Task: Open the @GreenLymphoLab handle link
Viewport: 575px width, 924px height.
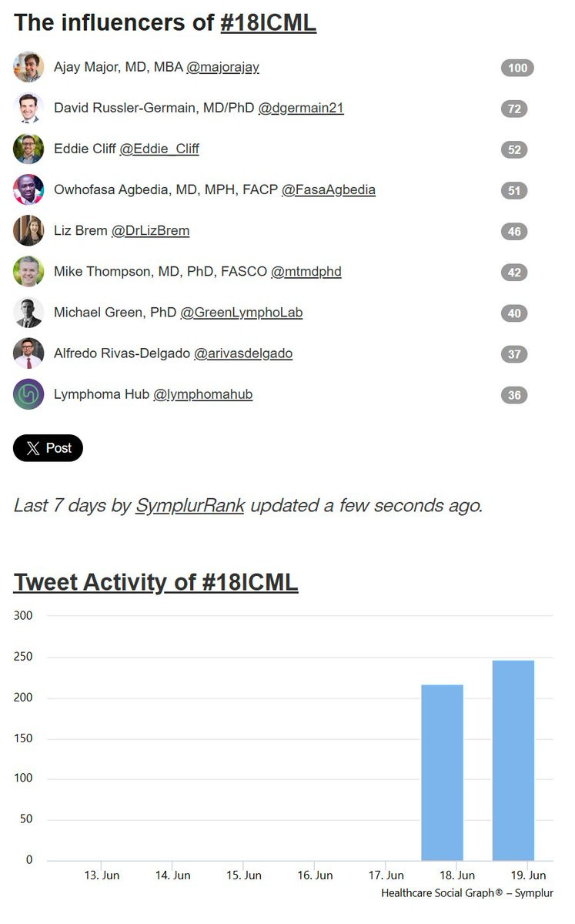Action: (242, 313)
